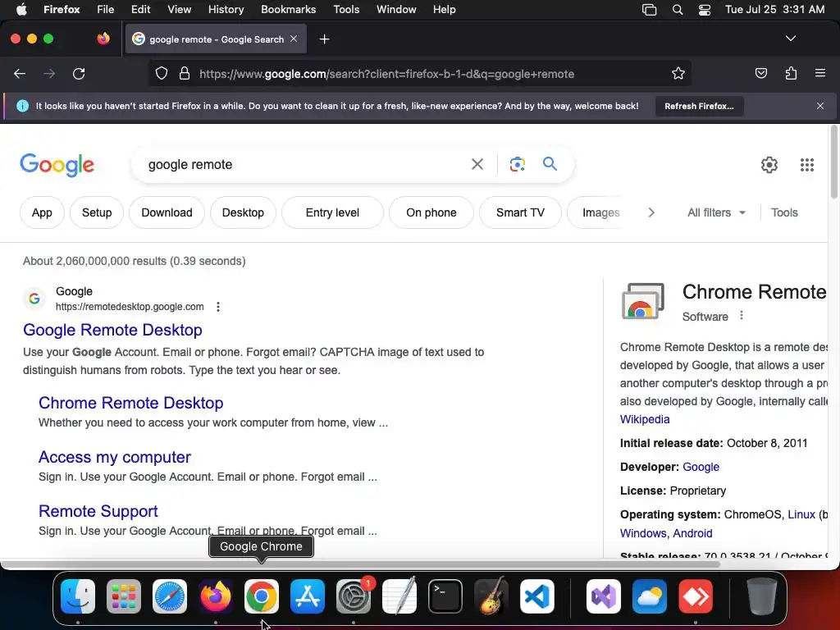Close the google remote search tab
840x630 pixels.
[x=294, y=39]
